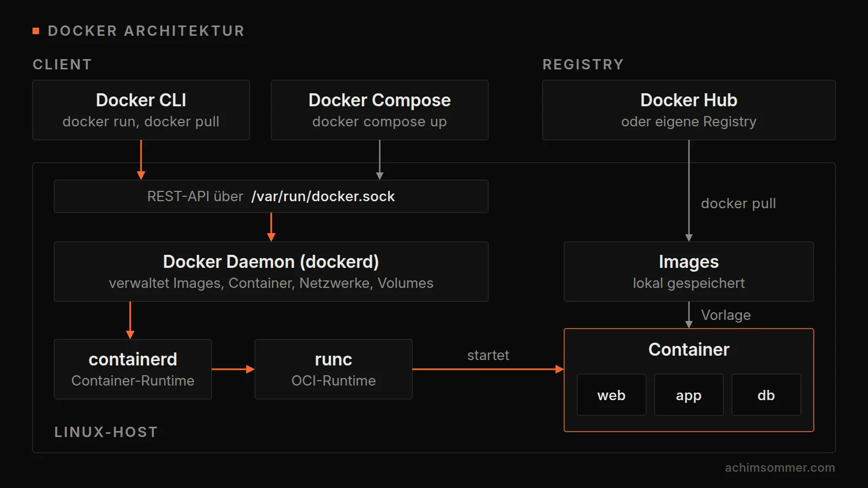The height and width of the screenshot is (488, 868).
Task: Click the Docker Hub registry box
Action: click(689, 110)
